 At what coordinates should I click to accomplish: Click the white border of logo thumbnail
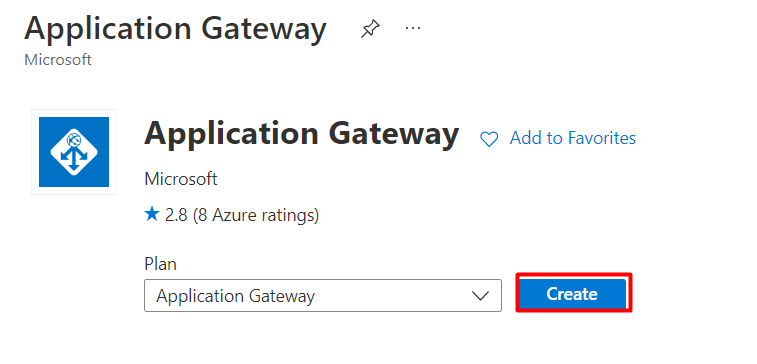(35, 152)
